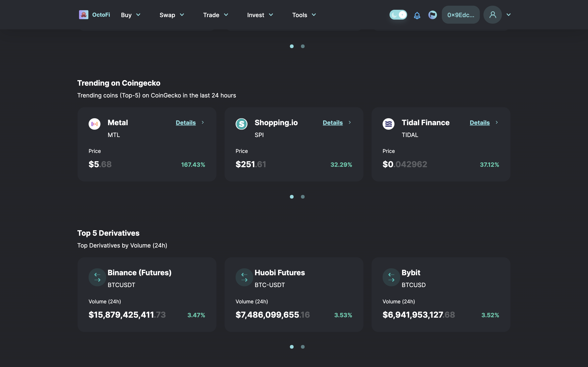Open the Huobi Futures BTC-USDT derivative card
The image size is (588, 367).
294,294
